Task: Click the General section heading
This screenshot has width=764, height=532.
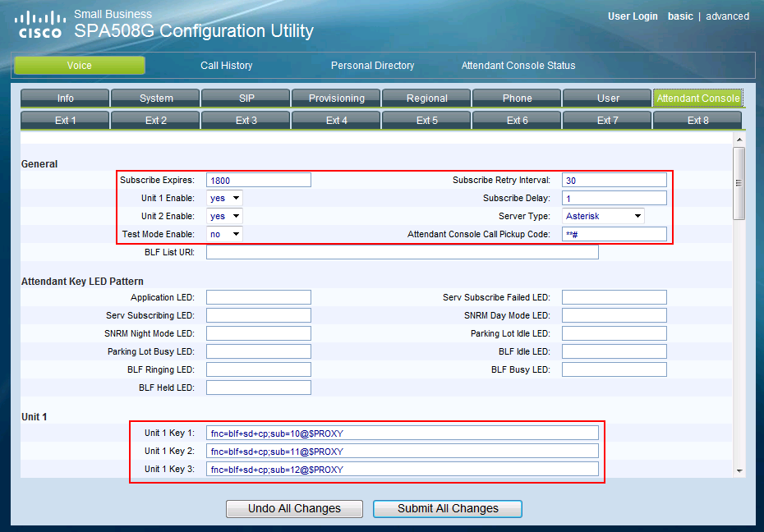Action: point(39,164)
